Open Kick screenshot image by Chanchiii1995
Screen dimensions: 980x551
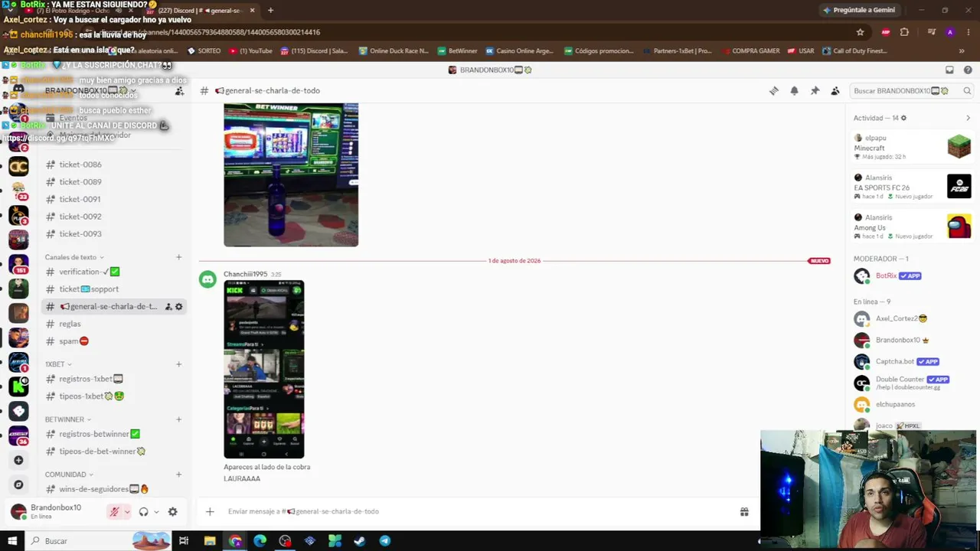click(x=264, y=370)
